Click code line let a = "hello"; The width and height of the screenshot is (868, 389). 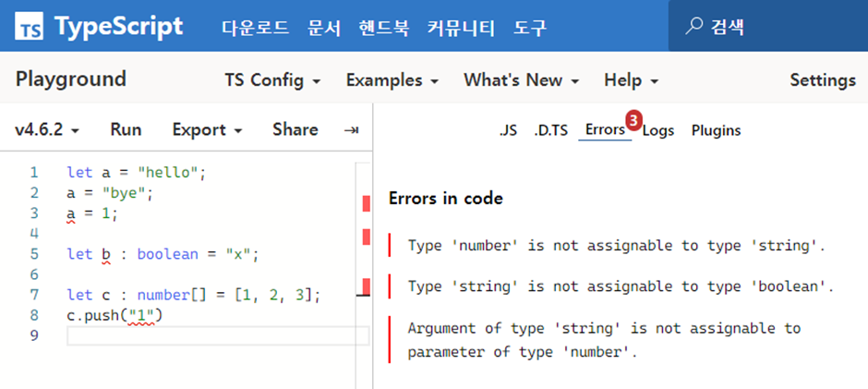click(136, 173)
